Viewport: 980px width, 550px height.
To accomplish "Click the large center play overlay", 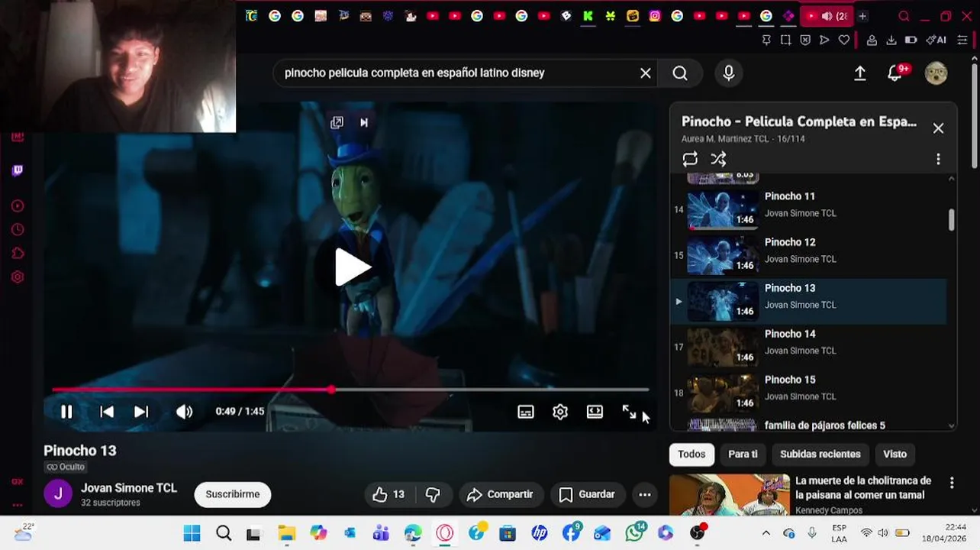I will pos(352,267).
